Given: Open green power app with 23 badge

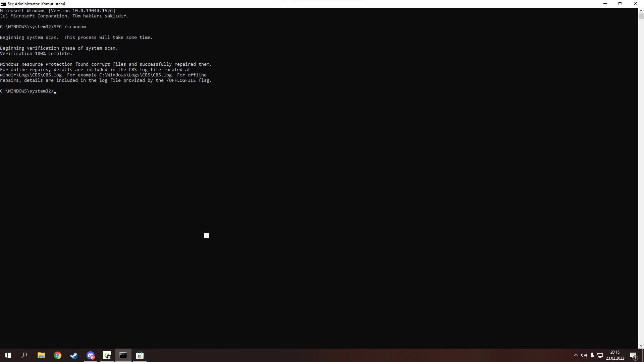Looking at the screenshot, I should pos(107,355).
